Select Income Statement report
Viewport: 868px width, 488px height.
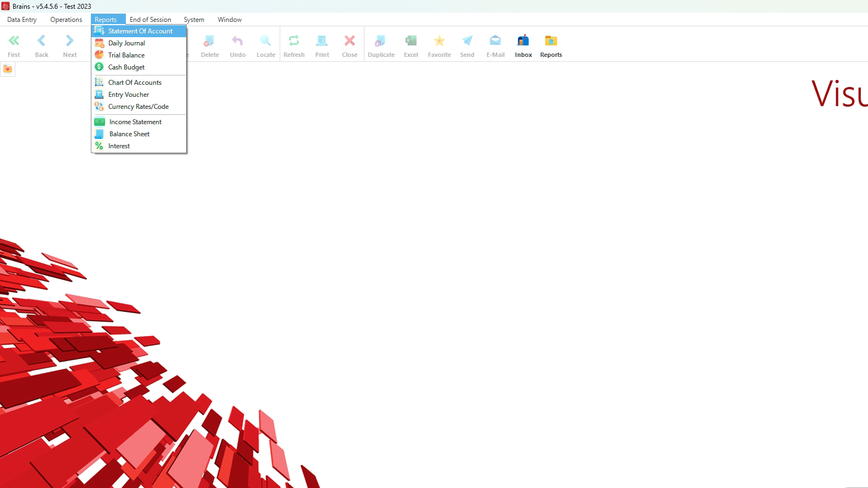[139, 122]
